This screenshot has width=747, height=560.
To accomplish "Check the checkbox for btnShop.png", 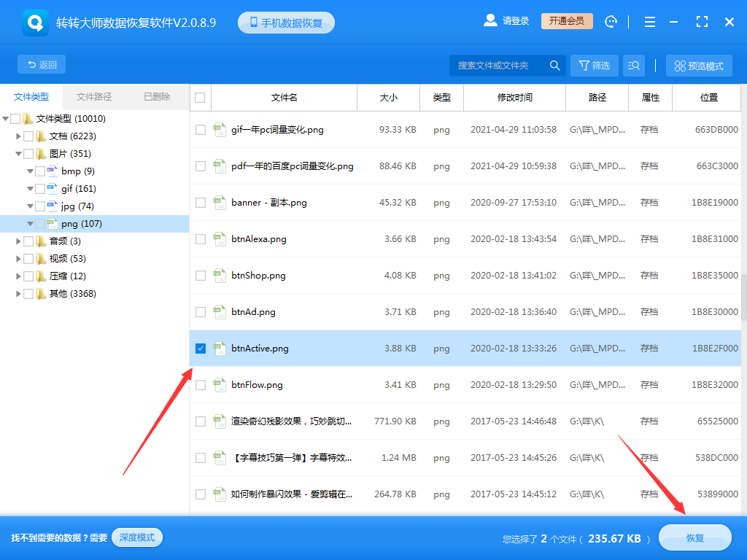I will (x=200, y=276).
